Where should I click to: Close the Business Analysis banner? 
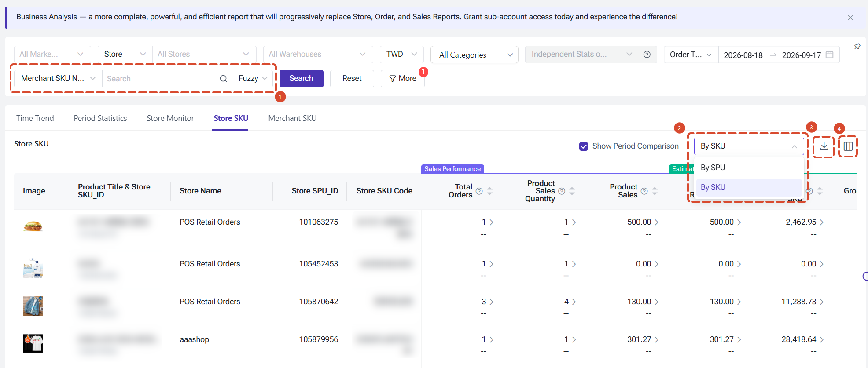point(850,18)
